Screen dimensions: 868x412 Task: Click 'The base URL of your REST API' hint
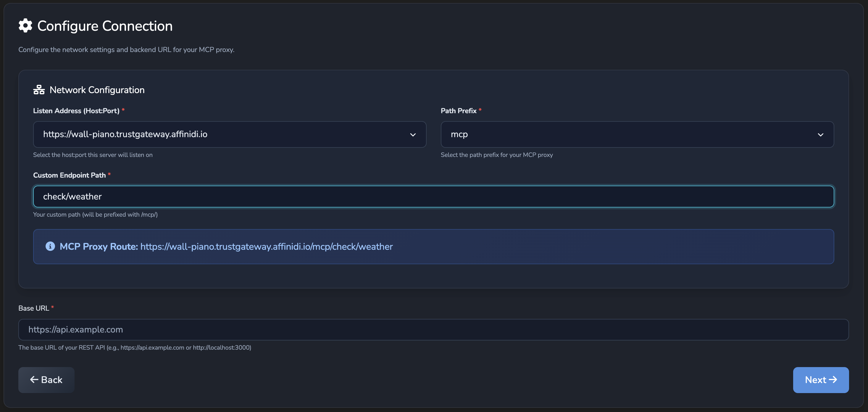click(x=135, y=347)
